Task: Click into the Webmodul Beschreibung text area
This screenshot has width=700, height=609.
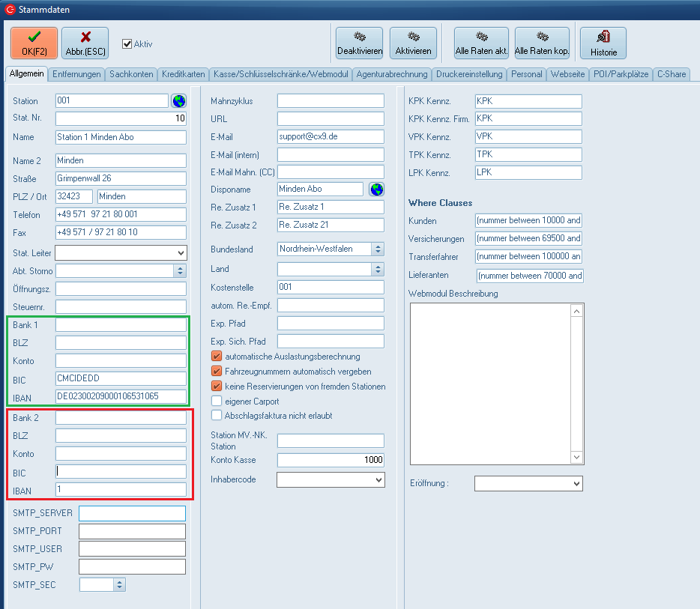Action: click(x=489, y=383)
